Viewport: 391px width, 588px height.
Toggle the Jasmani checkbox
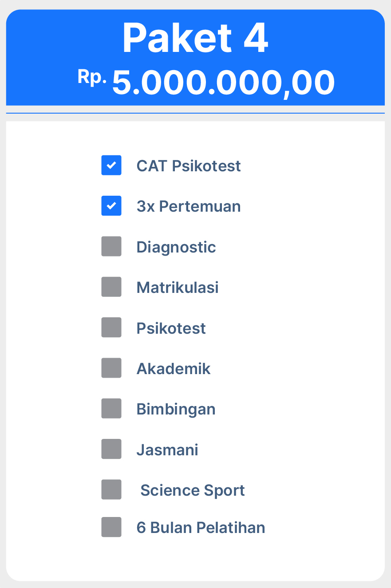point(111,449)
